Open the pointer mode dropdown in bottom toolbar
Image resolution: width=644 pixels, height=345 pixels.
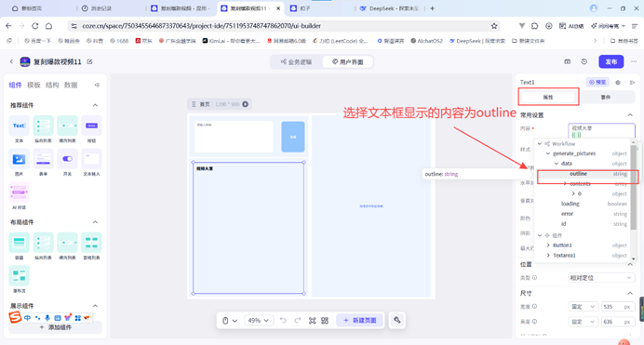[230, 321]
